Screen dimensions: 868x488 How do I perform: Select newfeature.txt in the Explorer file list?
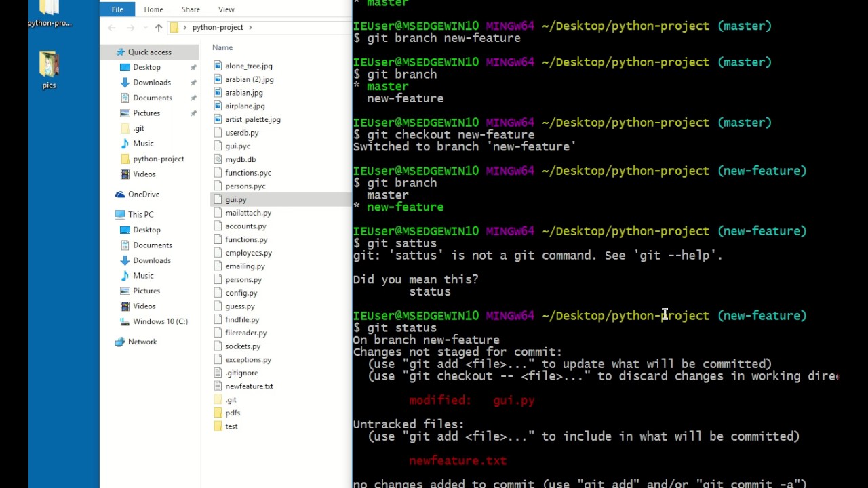click(x=249, y=386)
